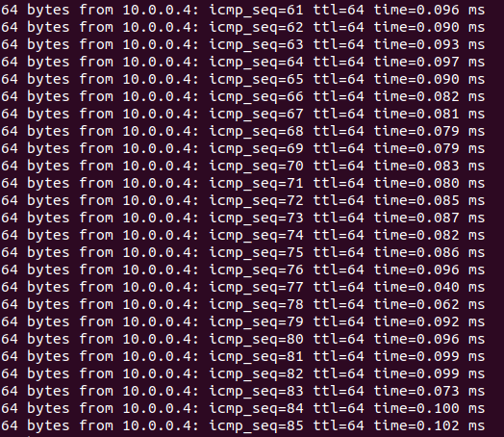The image size is (504, 437).
Task: Click the ping line with icmp_seq=61
Action: pos(242,10)
